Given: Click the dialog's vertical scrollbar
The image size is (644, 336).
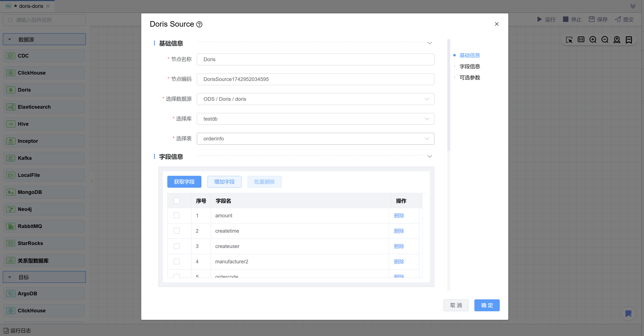Looking at the screenshot, I should tap(449, 95).
